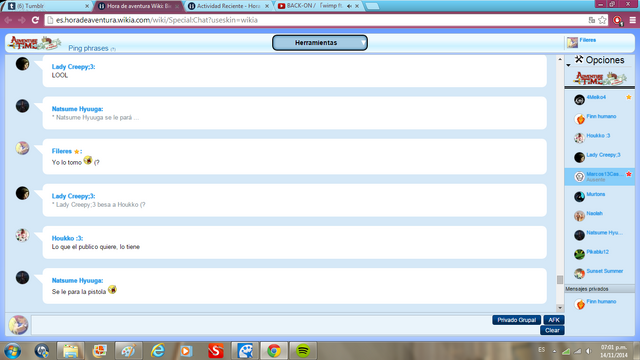
Task: Click the Fileres avatar beside the 'Yo lo tomo' message
Action: (22, 148)
